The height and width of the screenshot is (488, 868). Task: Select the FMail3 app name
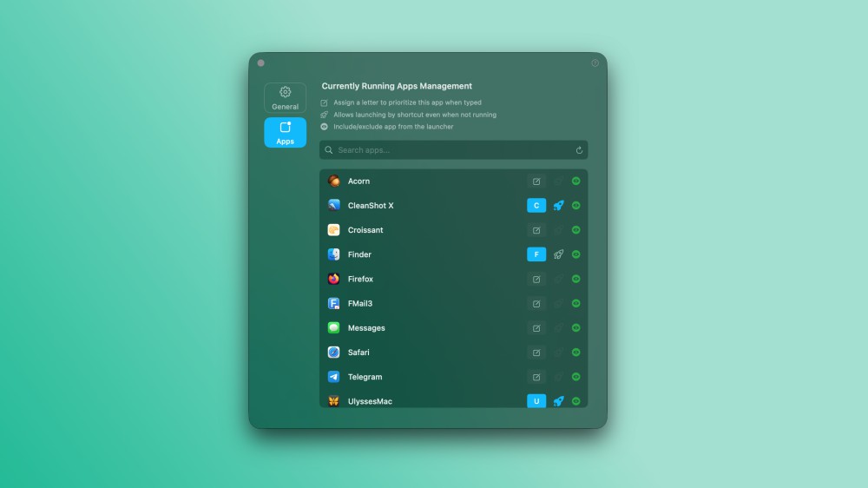point(360,304)
